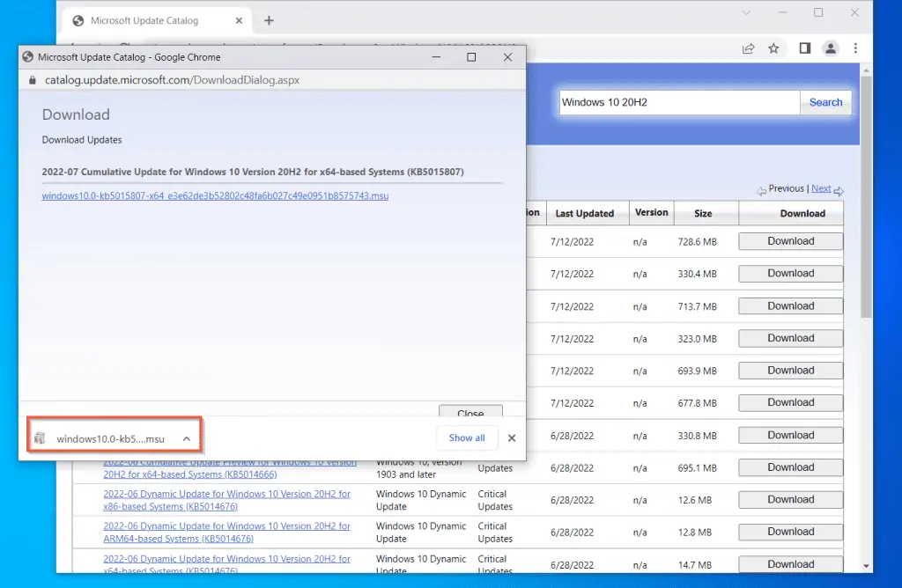902x588 pixels.
Task: Open Chrome side panel icon
Action: (x=805, y=48)
